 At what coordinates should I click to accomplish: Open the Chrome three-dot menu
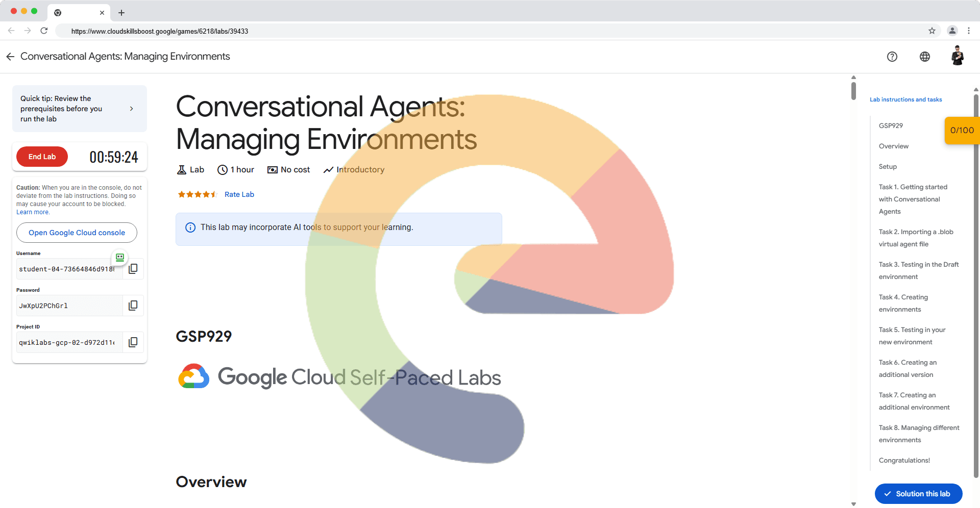[968, 31]
